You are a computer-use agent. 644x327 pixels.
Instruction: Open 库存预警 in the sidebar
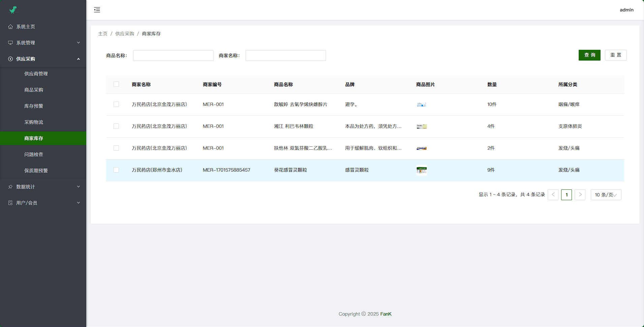(x=34, y=106)
